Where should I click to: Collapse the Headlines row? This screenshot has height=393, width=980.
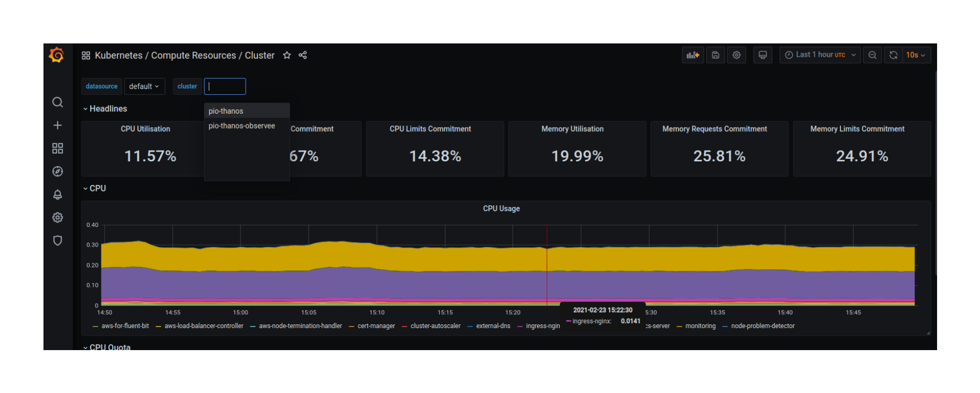point(105,108)
